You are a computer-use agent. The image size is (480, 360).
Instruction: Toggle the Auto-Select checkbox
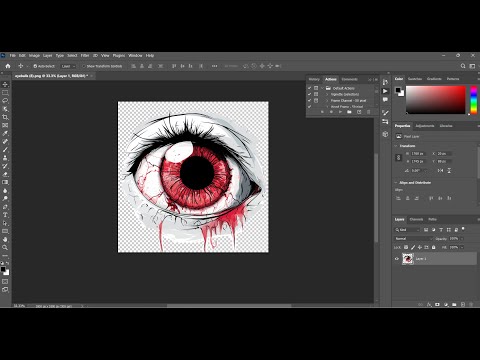(35, 66)
